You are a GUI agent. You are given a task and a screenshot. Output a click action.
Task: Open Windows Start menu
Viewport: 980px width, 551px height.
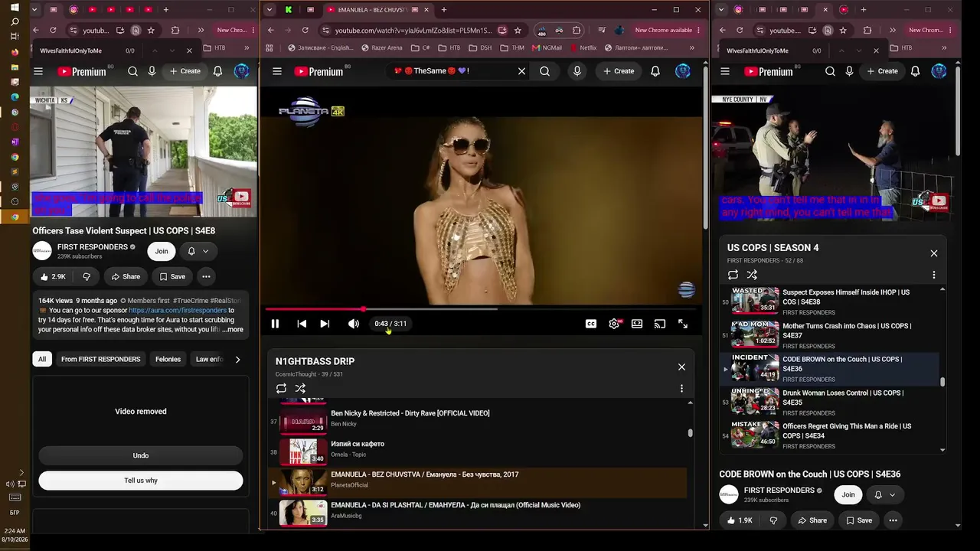click(x=15, y=7)
